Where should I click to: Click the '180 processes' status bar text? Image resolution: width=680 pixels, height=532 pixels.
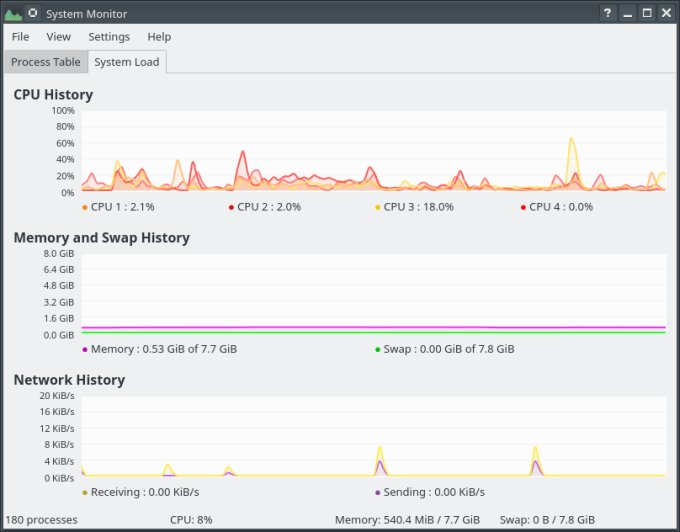point(42,520)
